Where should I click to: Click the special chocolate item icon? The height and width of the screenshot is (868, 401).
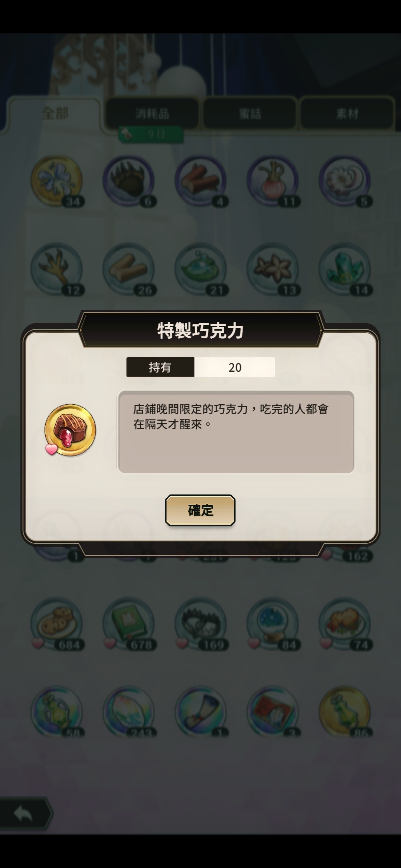[70, 430]
